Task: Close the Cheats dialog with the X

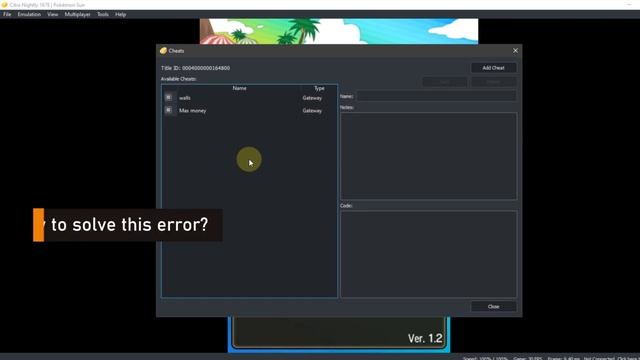Action: [x=516, y=51]
